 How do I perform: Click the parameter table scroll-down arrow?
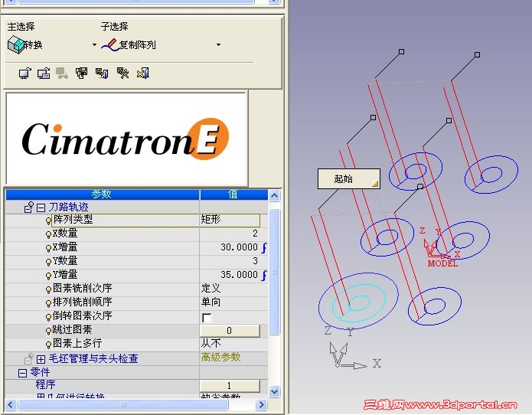pos(275,391)
